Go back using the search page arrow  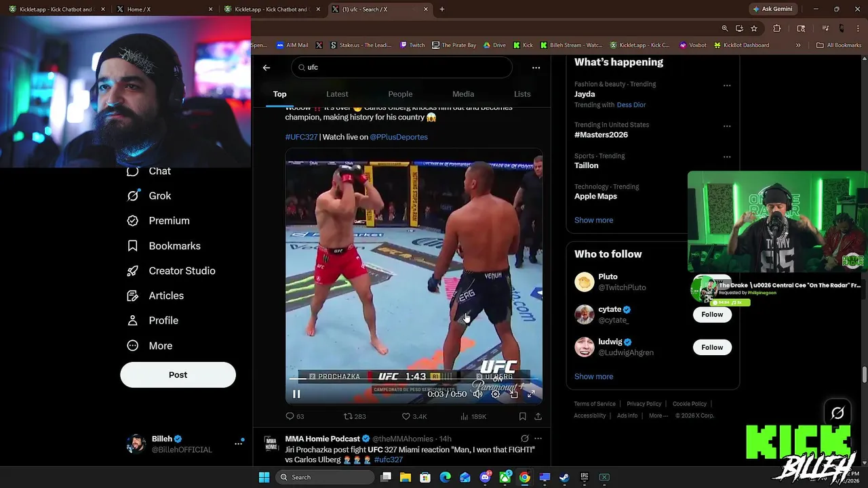tap(267, 67)
